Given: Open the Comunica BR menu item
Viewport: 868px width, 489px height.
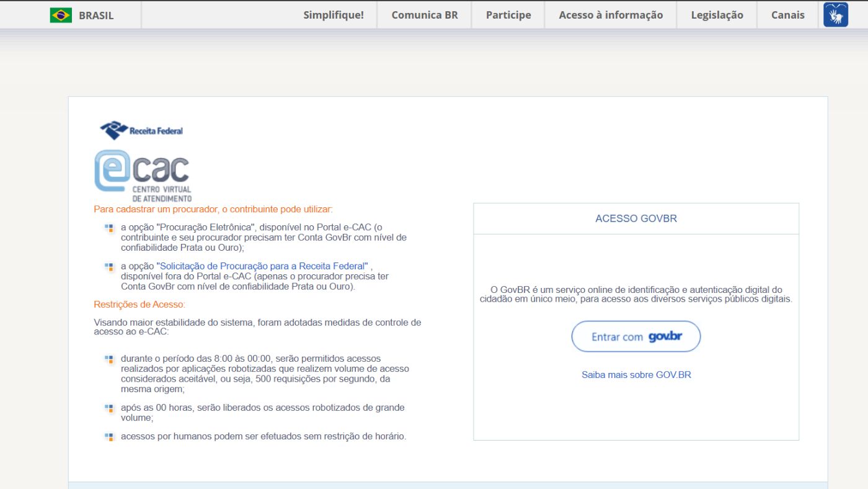Looking at the screenshot, I should (425, 15).
